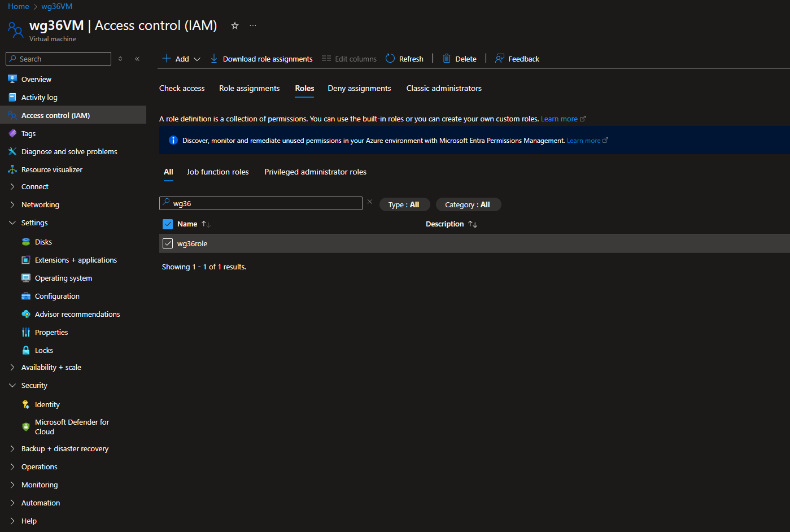Uncheck the select-all Name header checkbox

[168, 224]
